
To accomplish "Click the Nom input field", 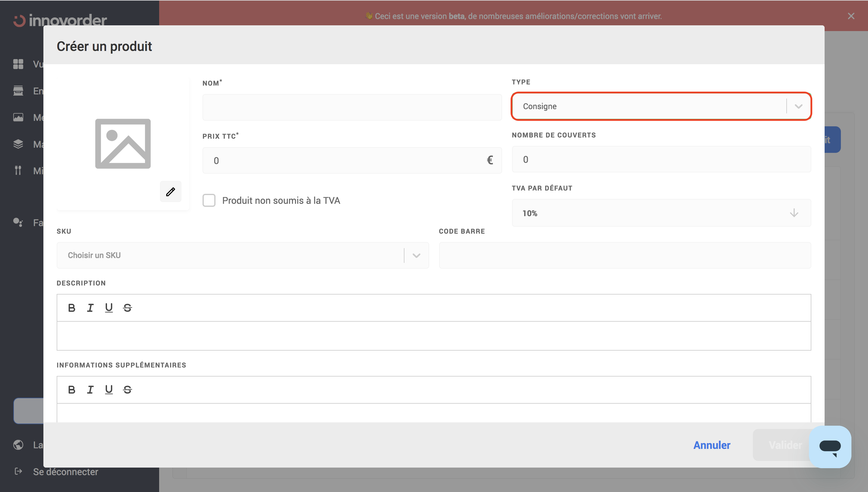I will (x=352, y=107).
